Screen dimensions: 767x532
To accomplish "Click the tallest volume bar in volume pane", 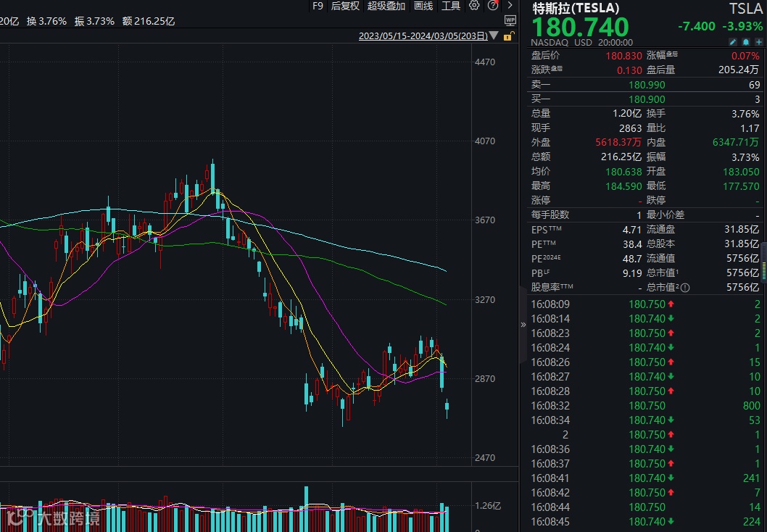I will 306,509.
